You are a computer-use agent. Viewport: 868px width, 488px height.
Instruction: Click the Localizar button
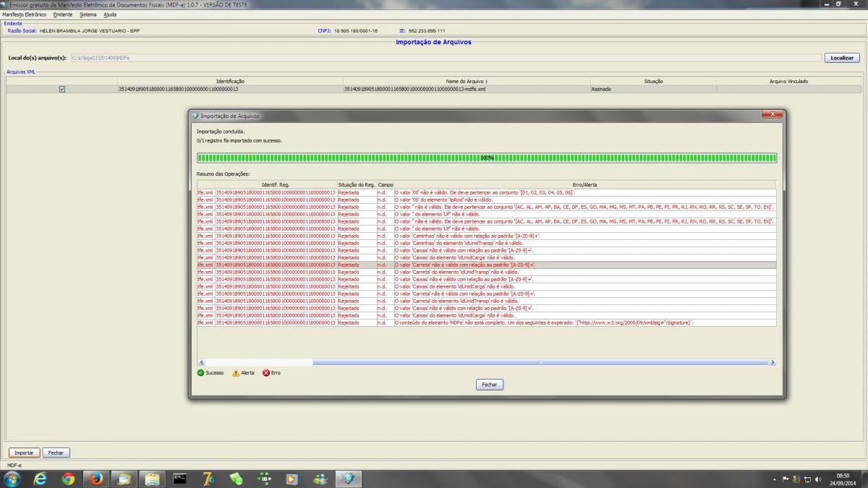click(x=842, y=58)
